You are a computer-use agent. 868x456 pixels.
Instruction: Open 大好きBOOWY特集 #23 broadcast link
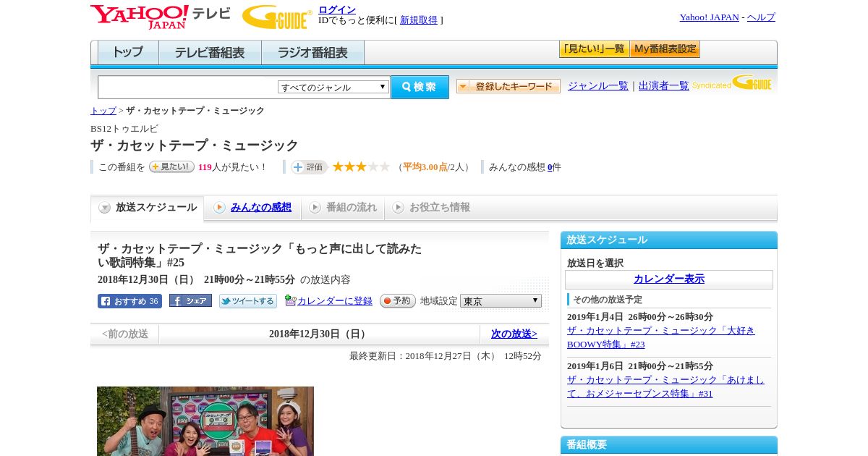[x=661, y=337]
